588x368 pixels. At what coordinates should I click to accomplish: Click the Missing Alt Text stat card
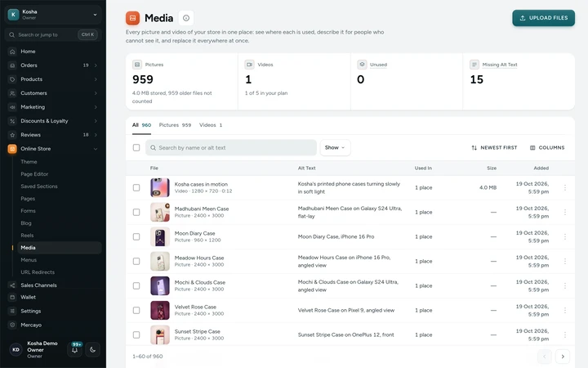519,82
